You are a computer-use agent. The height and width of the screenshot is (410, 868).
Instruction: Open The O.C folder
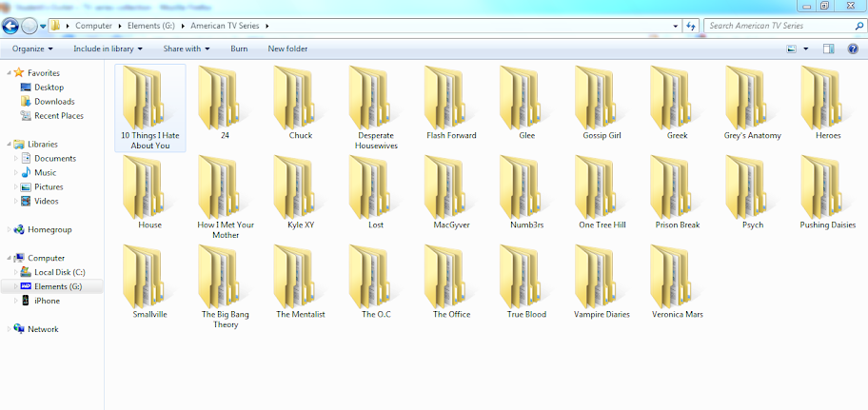tap(376, 283)
